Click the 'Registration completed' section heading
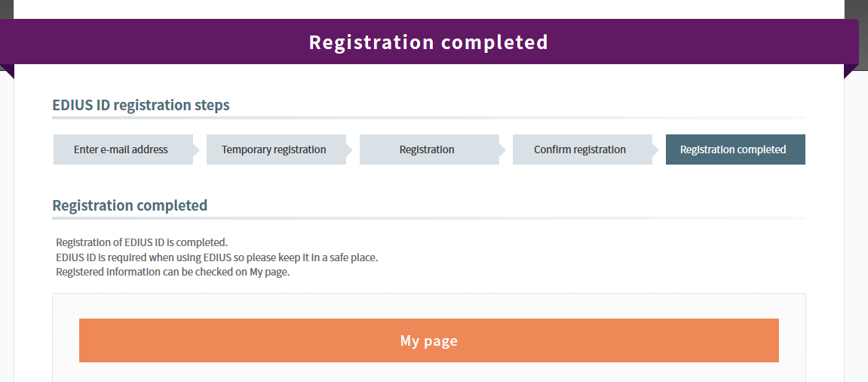The width and height of the screenshot is (868, 382). click(x=130, y=205)
